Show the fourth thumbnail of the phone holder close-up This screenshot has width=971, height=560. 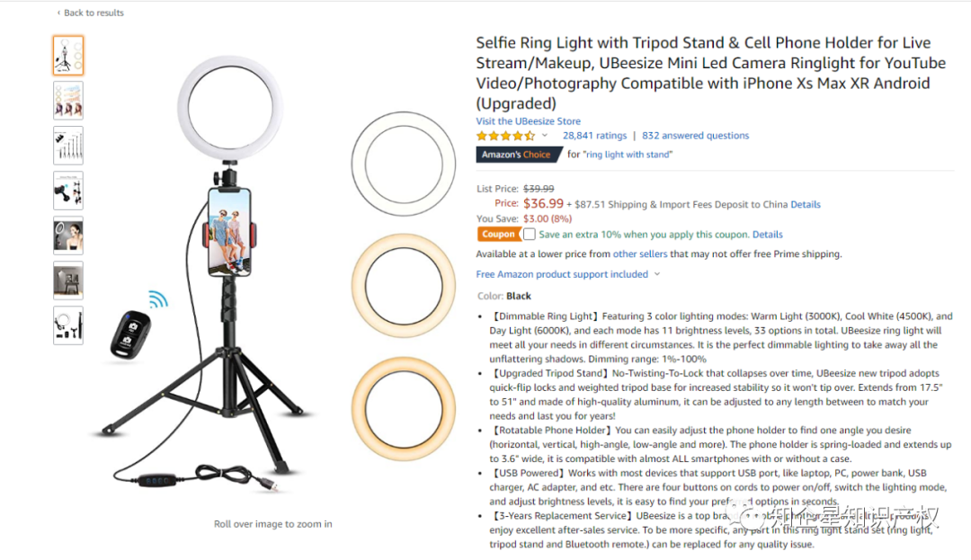point(68,191)
